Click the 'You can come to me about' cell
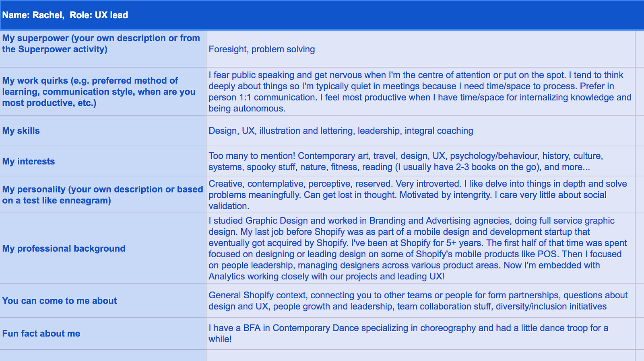 (x=103, y=300)
